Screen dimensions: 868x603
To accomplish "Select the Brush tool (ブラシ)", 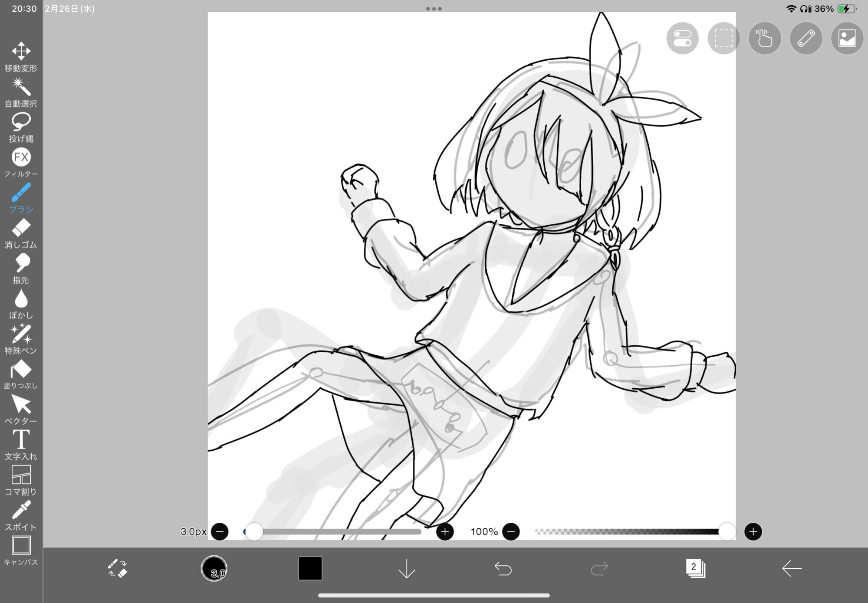I will [21, 198].
